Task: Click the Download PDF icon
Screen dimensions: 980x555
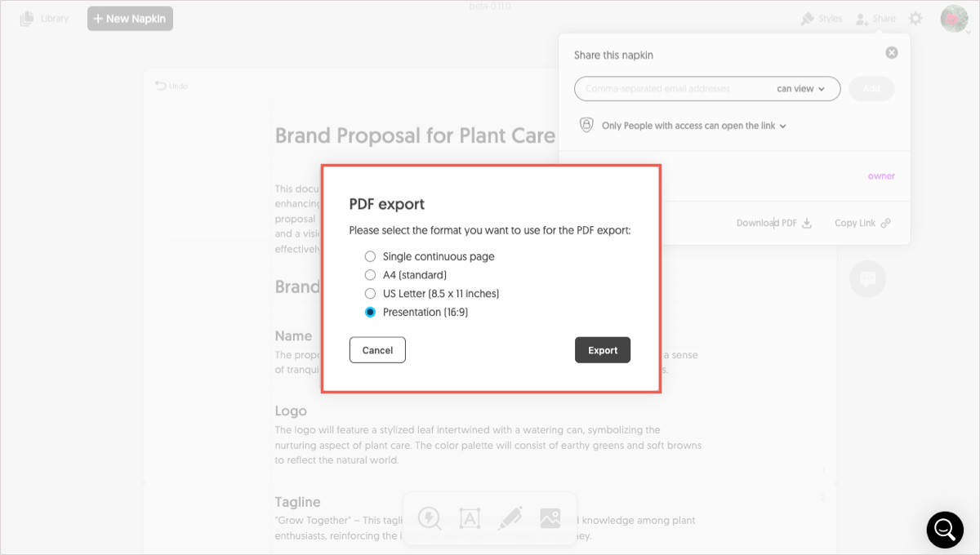Action: coord(807,223)
